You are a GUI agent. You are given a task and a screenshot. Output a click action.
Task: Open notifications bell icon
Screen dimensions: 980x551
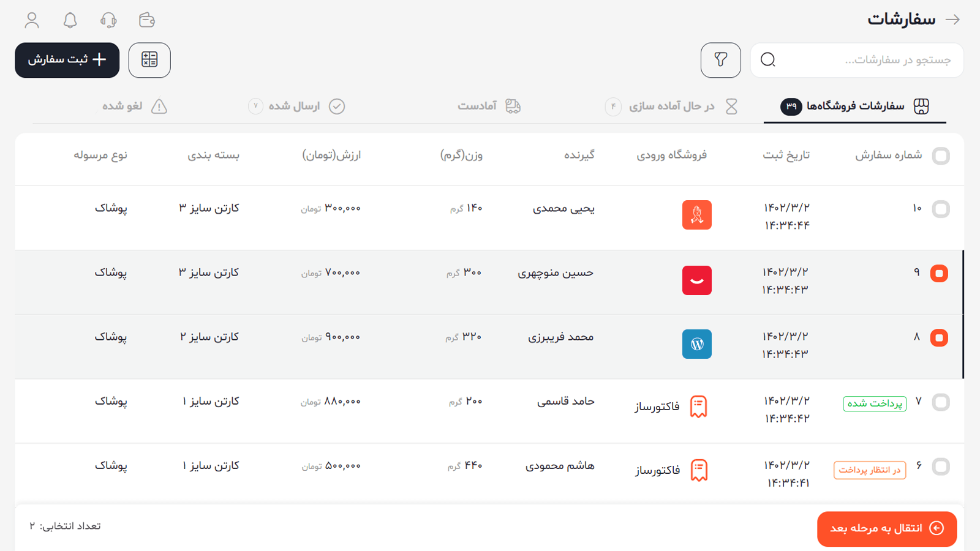(x=70, y=20)
